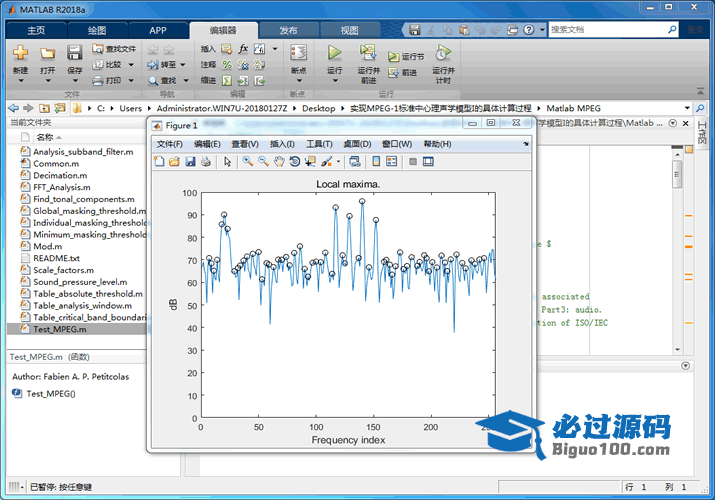Viewport: 715px width, 500px height.
Task: Click Run and Time (运行并计时) icon
Action: click(443, 52)
